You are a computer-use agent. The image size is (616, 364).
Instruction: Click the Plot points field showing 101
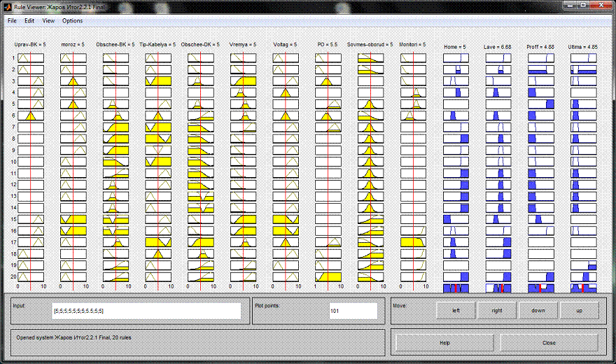(x=353, y=310)
